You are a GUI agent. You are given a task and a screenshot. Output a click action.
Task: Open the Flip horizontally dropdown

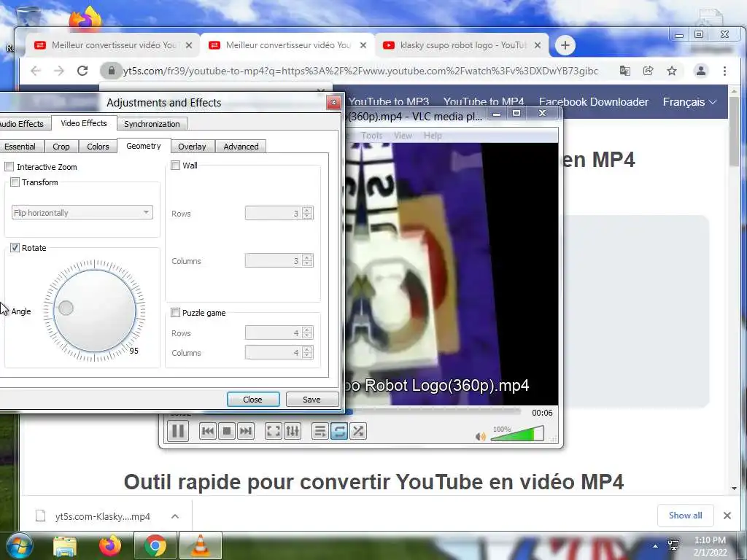tap(82, 212)
